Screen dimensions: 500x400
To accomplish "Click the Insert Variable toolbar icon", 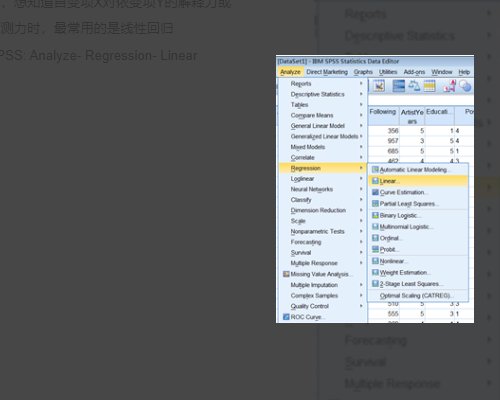I will (379, 86).
